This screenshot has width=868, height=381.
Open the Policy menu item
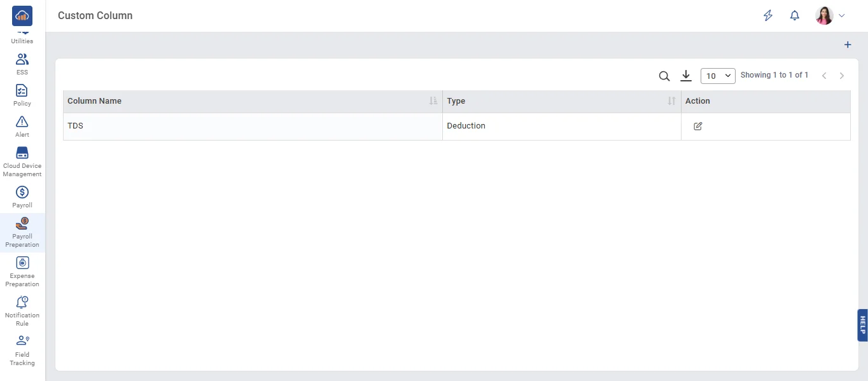point(22,95)
